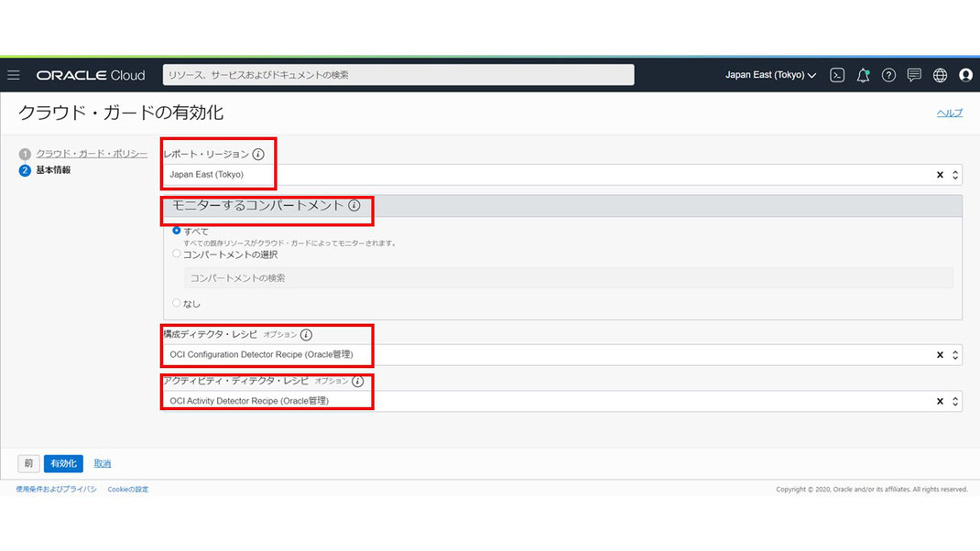The image size is (980, 551).
Task: Clear the OCI Configuration Detector Recipe selection
Action: (x=940, y=355)
